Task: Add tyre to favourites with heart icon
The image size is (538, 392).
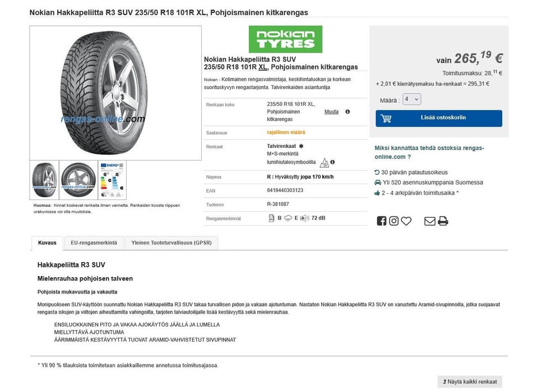Action: pos(406,221)
